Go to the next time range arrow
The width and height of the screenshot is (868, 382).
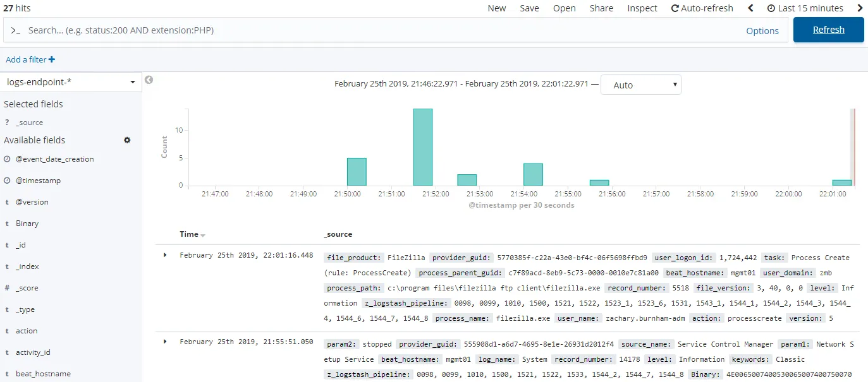tap(860, 8)
